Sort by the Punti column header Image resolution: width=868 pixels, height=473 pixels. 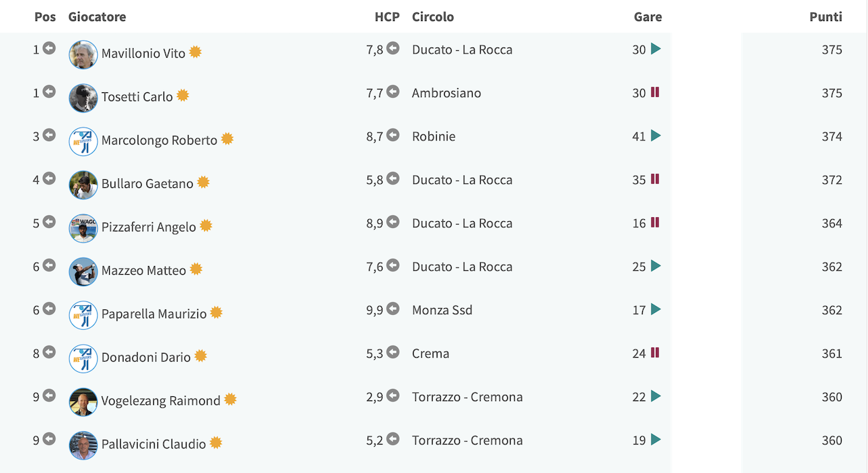[826, 17]
